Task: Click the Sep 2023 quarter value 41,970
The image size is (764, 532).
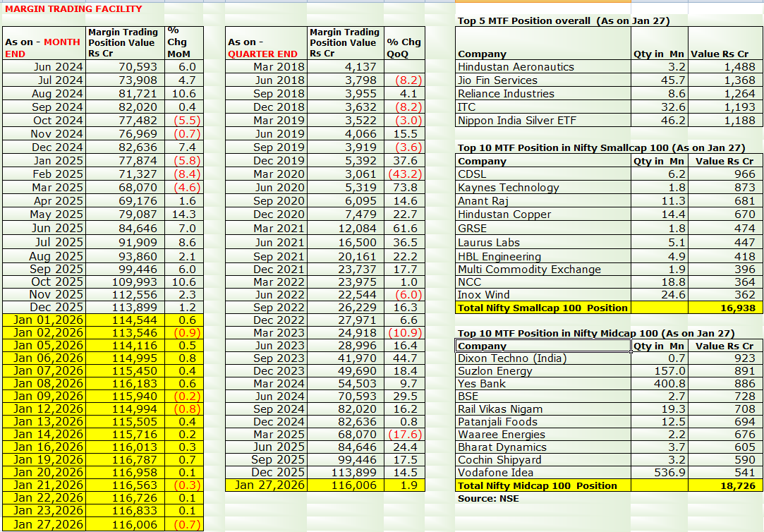Action: coord(346,358)
